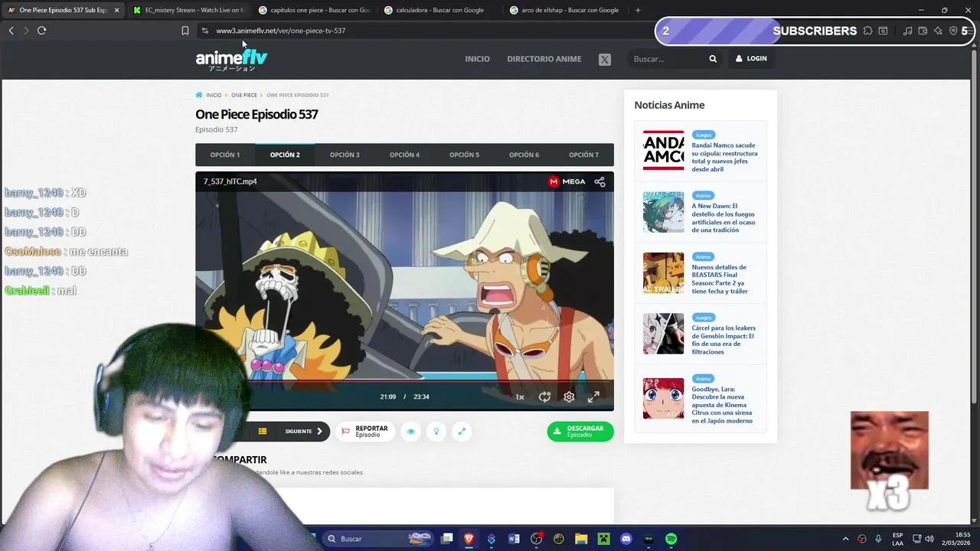980x551 pixels.
Task: Turn on the lights-off lightbulb button
Action: tap(436, 432)
